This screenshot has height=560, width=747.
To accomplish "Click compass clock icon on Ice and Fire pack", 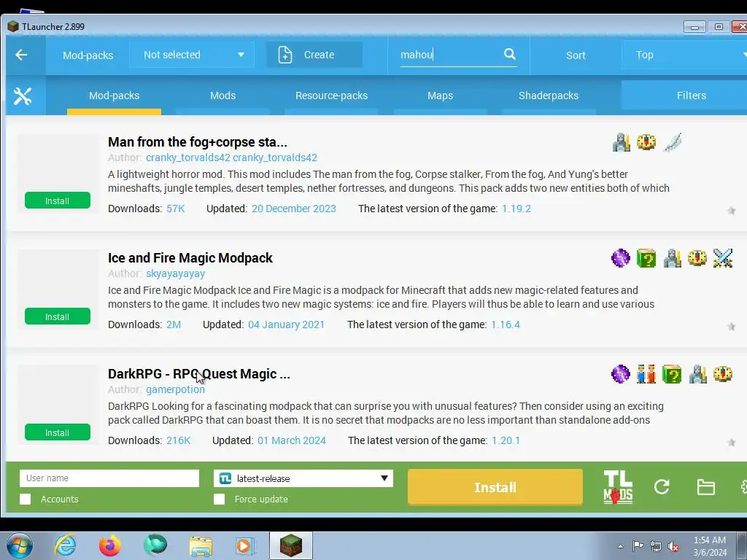I will click(697, 258).
